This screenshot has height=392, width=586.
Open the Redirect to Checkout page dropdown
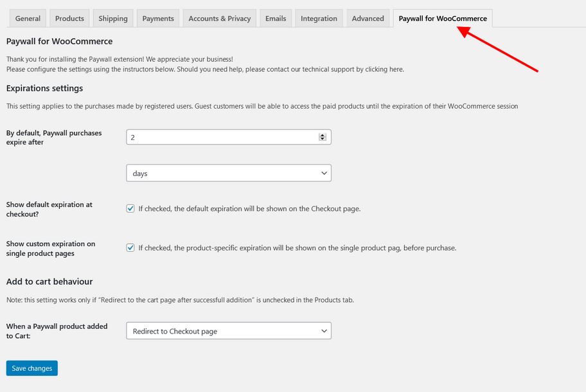pyautogui.click(x=228, y=331)
